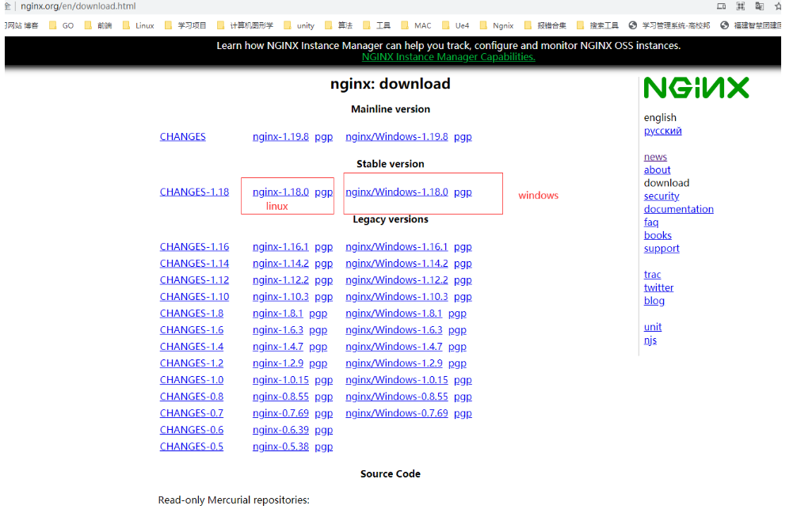Viewport: 797px width, 532px height.
Task: Open the 搜索工具 bookmark folder
Action: point(597,25)
